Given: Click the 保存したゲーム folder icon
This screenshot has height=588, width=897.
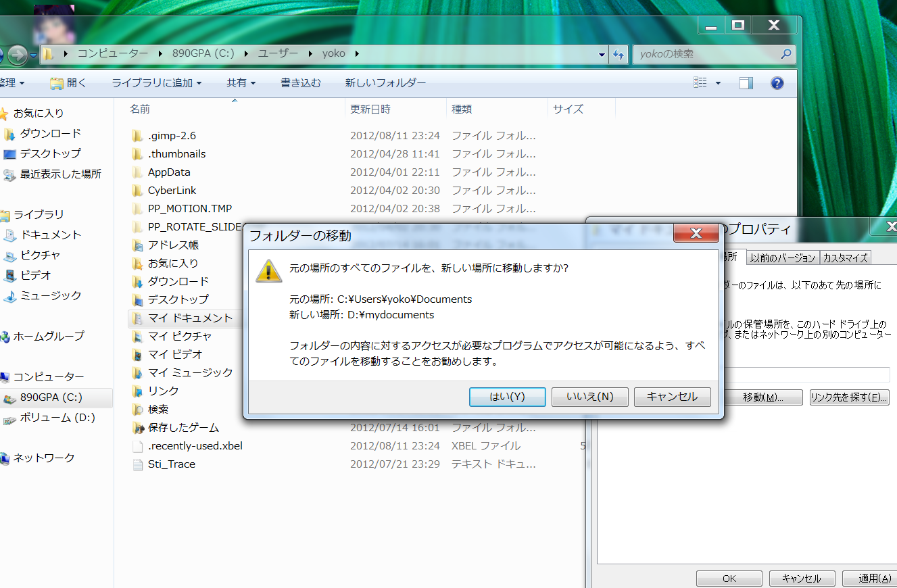Looking at the screenshot, I should [x=137, y=428].
